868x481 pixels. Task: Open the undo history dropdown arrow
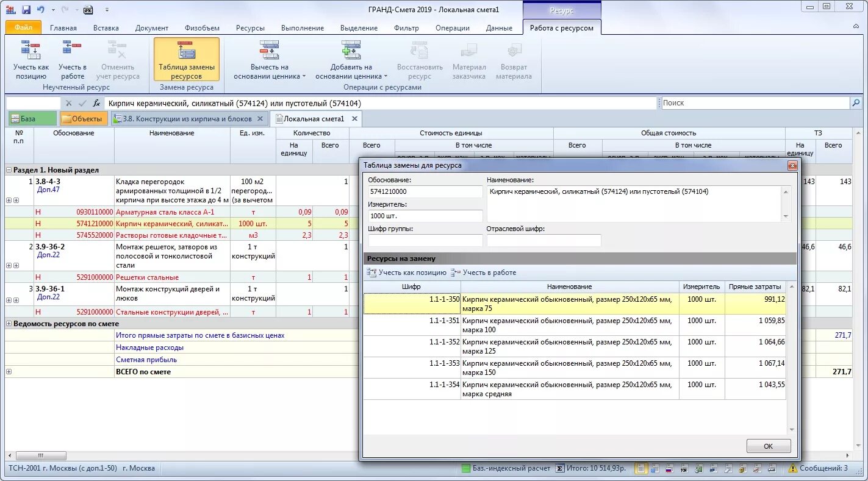click(x=53, y=10)
